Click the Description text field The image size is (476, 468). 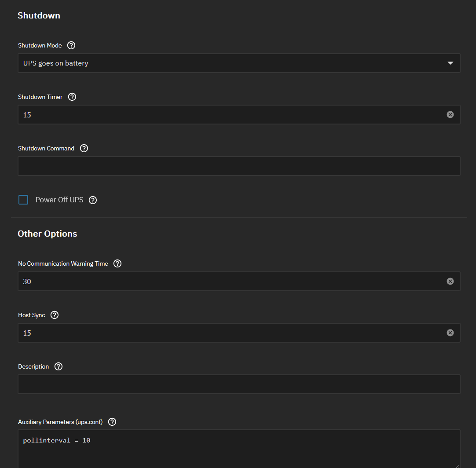coord(239,384)
